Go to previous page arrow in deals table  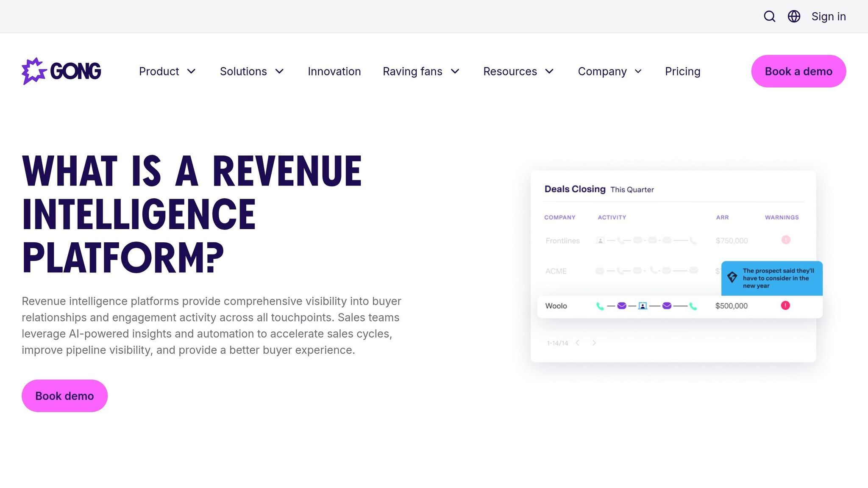(x=577, y=343)
